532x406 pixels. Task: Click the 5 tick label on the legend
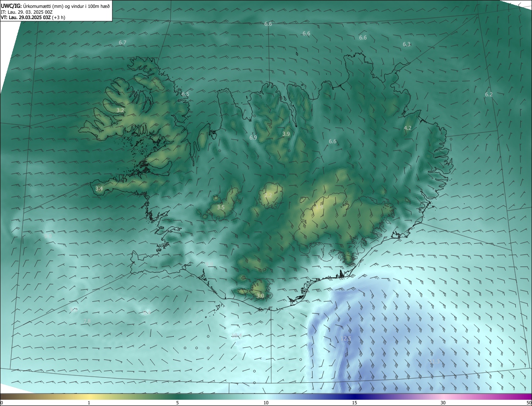(x=177, y=403)
